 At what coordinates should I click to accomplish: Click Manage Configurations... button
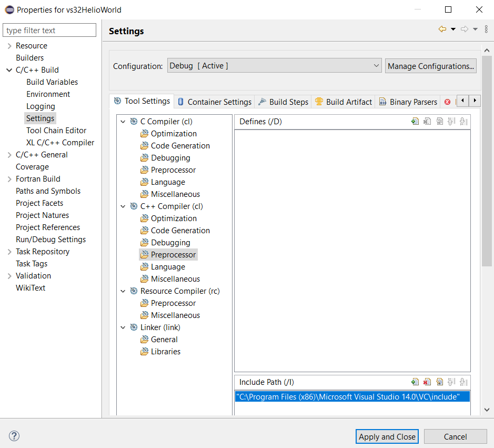(x=431, y=66)
